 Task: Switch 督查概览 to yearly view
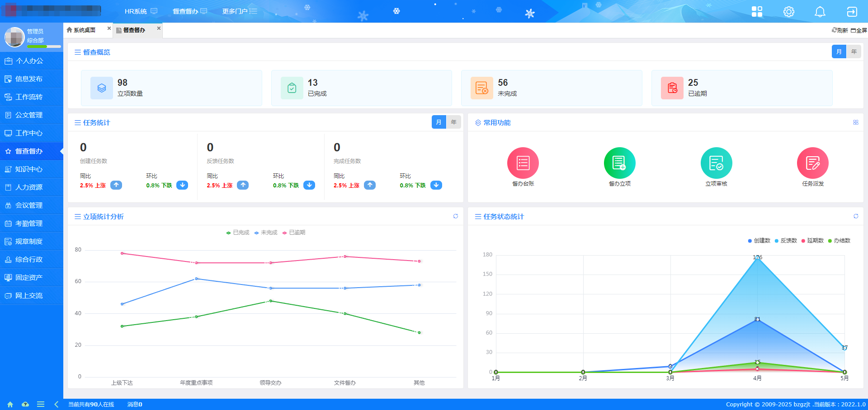(x=854, y=52)
